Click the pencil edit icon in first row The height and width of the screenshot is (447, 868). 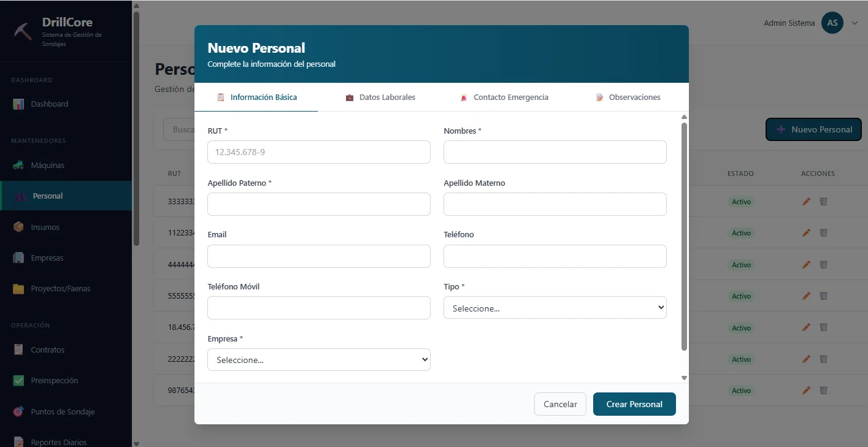pyautogui.click(x=806, y=202)
